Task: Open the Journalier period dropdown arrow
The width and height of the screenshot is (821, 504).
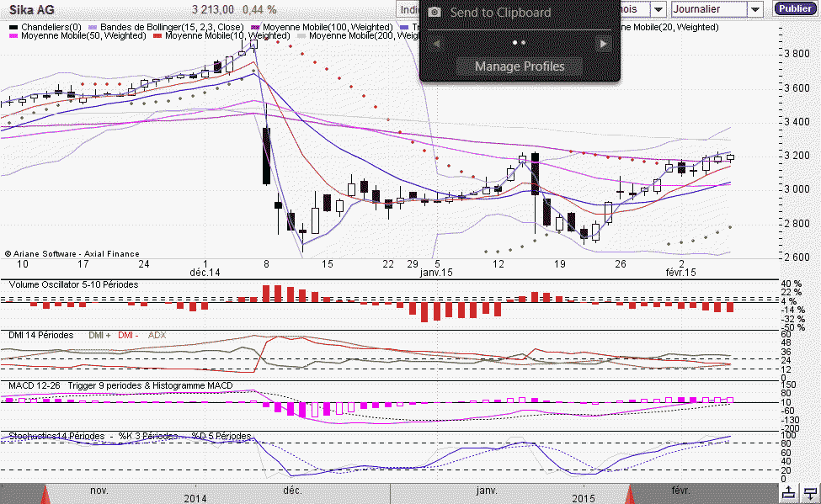Action: [x=755, y=9]
